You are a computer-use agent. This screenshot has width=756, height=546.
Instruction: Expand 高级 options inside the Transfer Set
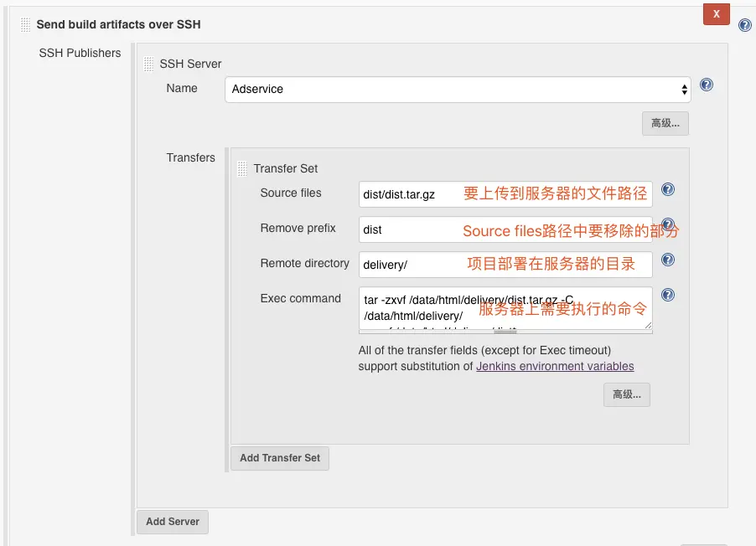(626, 394)
